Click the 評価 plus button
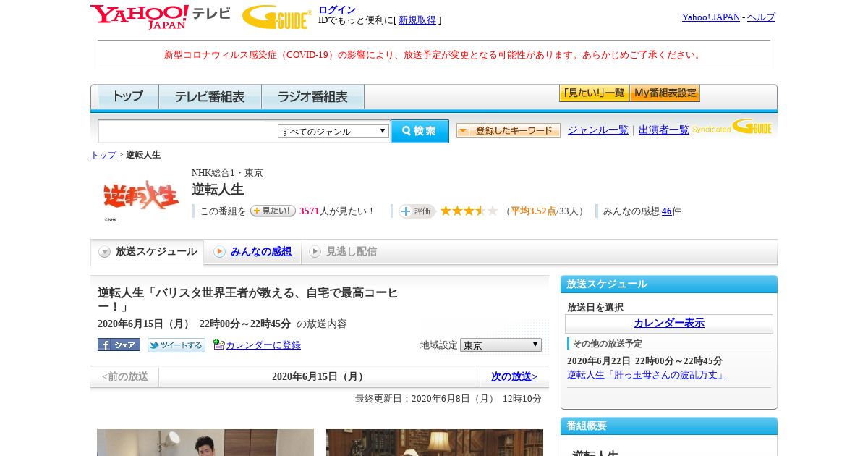This screenshot has height=456, width=868. point(417,211)
